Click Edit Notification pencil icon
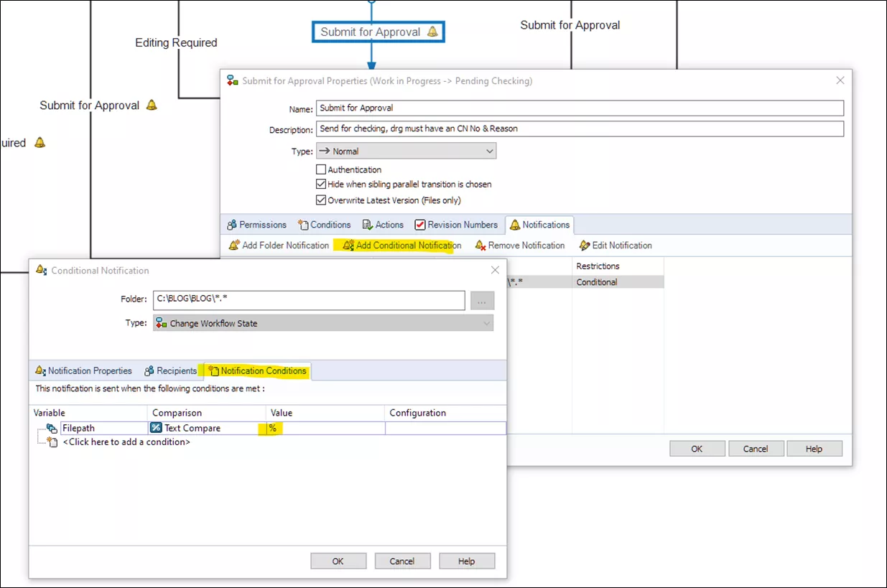Viewport: 887px width, 588px height. point(585,246)
